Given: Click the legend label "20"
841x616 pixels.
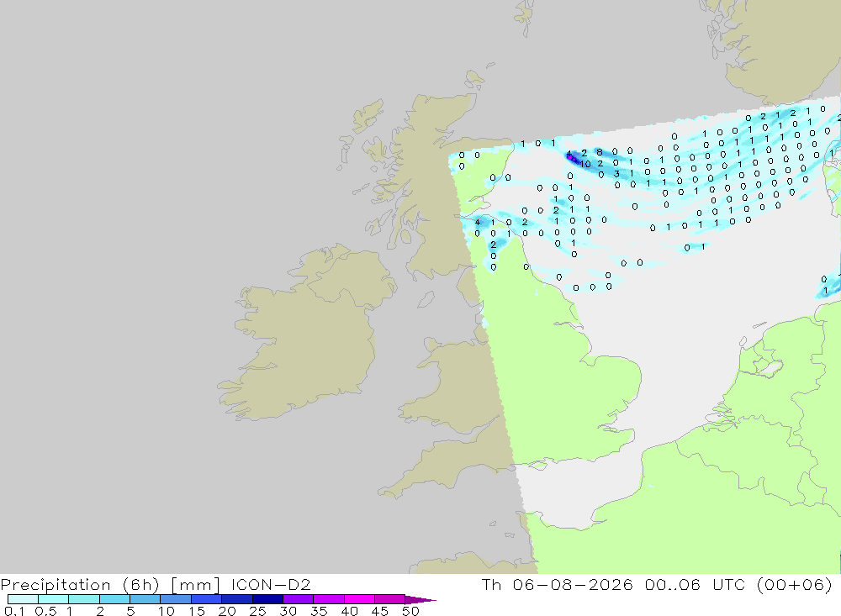Looking at the screenshot, I should tap(227, 611).
